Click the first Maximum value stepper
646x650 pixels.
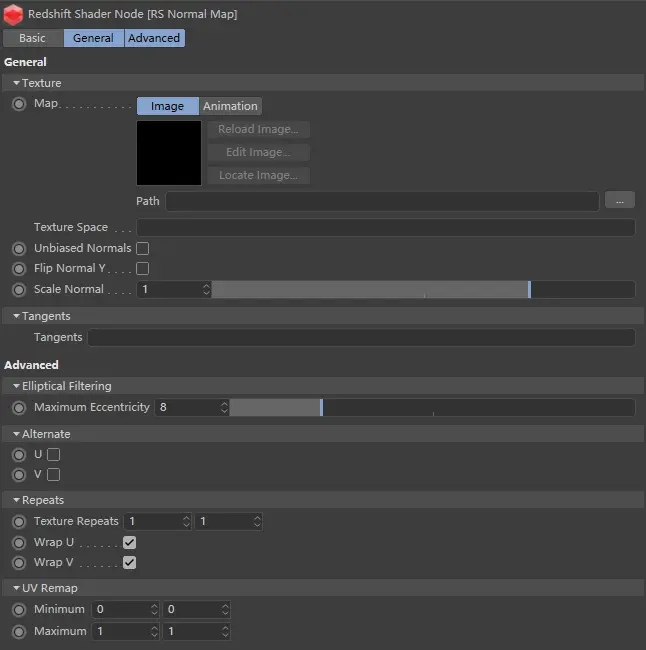tap(154, 631)
